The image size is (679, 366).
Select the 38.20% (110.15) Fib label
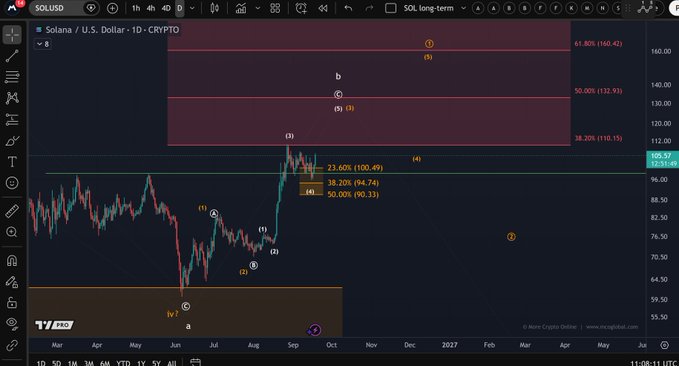pyautogui.click(x=598, y=138)
